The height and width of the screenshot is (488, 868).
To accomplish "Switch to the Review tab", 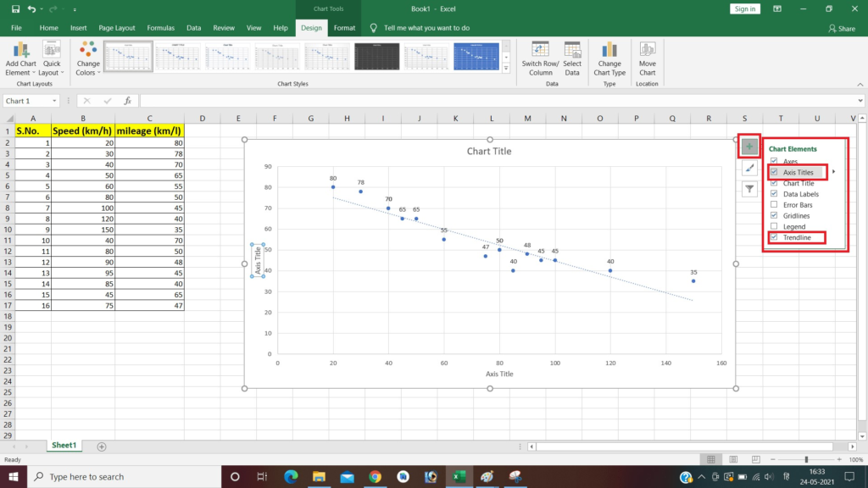I will coord(224,28).
